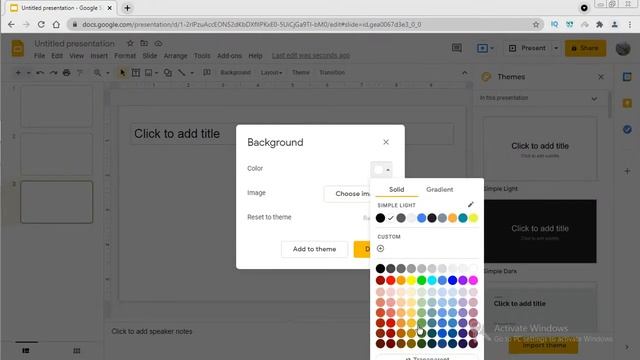640x360 pixels.
Task: Click the add comment toolbar icon
Action: click(x=207, y=73)
